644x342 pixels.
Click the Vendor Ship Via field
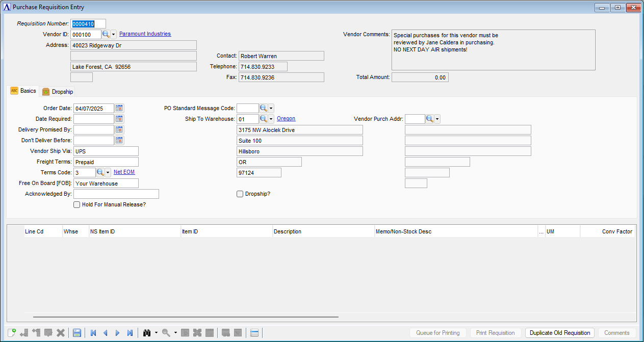click(106, 151)
